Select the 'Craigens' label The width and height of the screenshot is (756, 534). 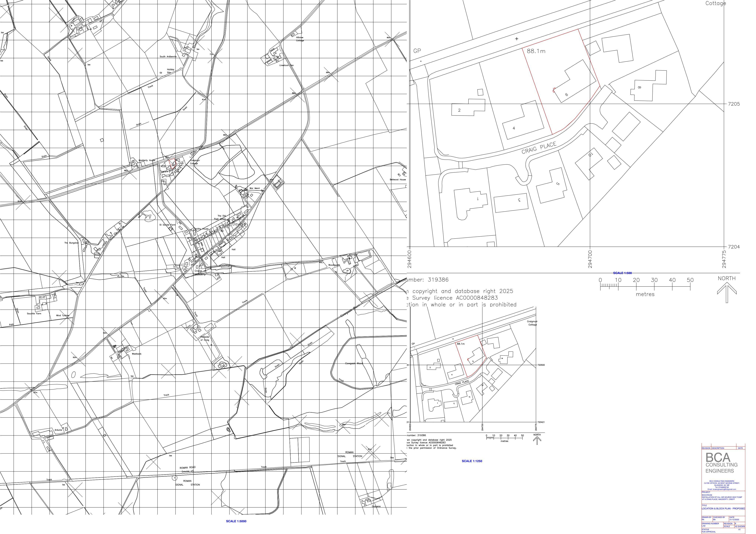pos(376,506)
